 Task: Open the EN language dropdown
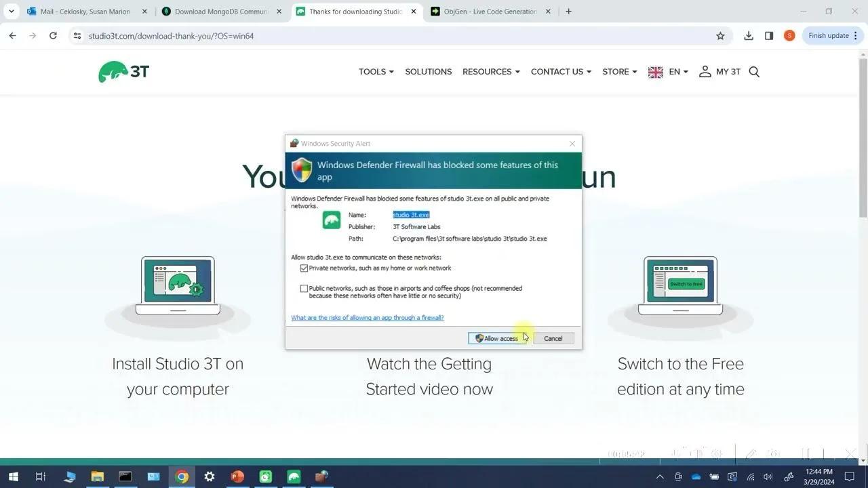pos(668,72)
